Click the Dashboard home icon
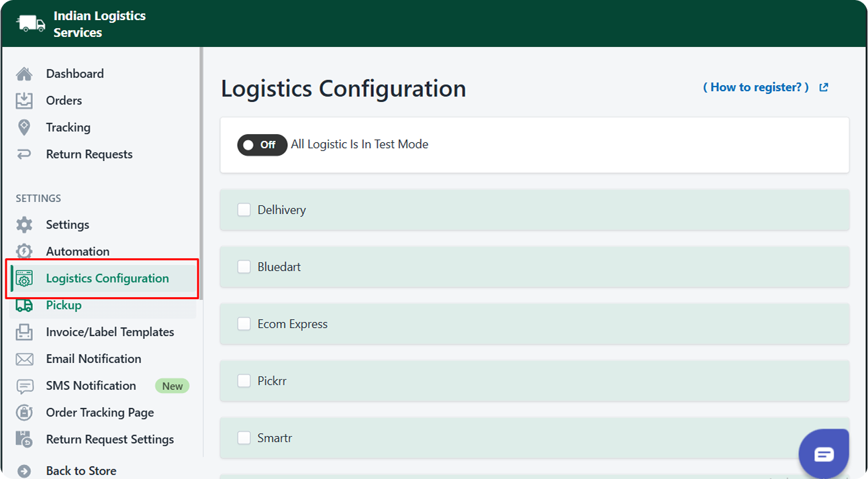The height and width of the screenshot is (479, 868). point(24,74)
